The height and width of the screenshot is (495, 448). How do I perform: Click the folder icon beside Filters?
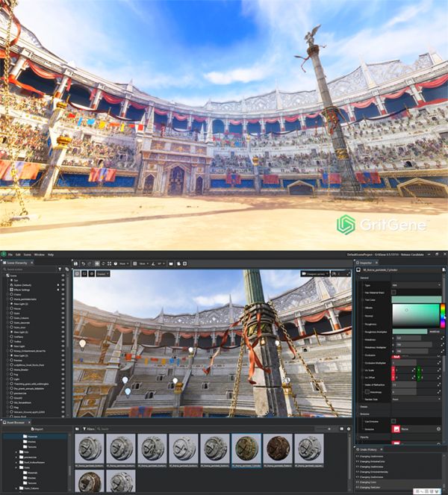[78, 429]
